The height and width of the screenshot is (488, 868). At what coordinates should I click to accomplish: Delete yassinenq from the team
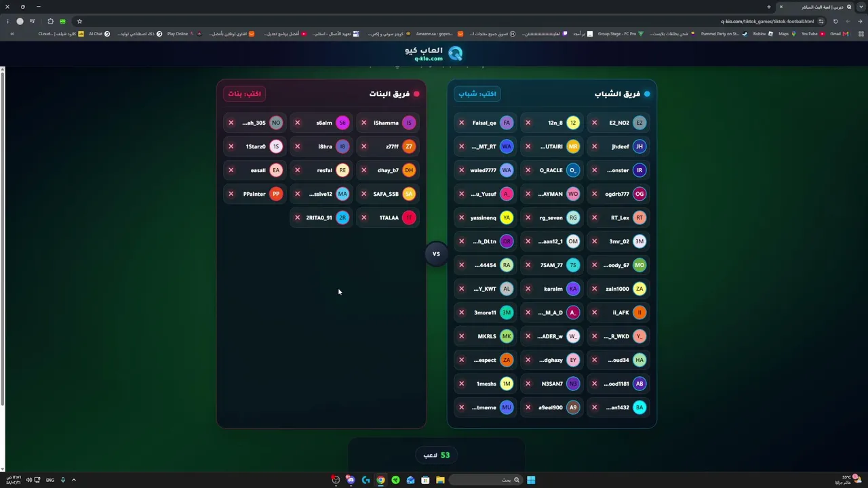coord(461,218)
